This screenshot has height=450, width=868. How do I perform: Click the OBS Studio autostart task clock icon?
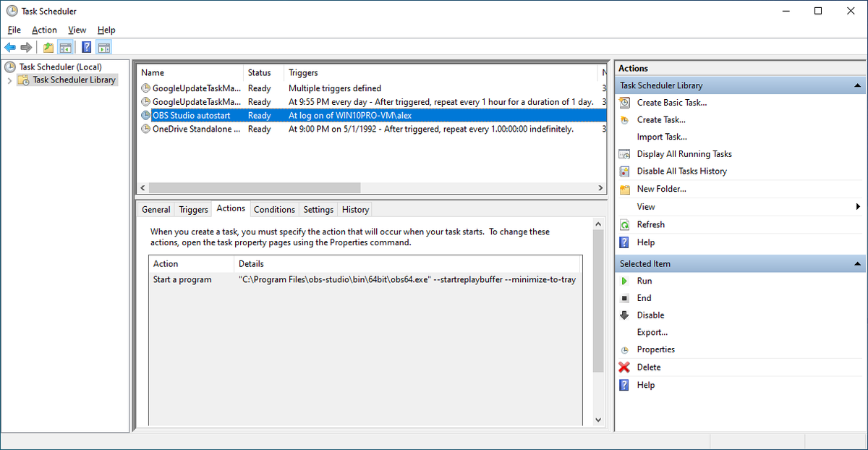[146, 115]
